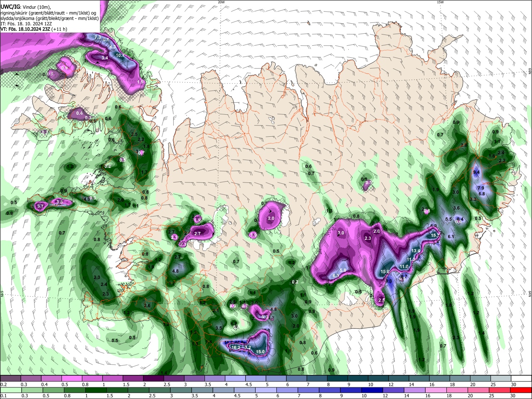Screen dimensions: 532x399
Task: Click the 11.0 precipitation value on the map
Action: [404, 266]
